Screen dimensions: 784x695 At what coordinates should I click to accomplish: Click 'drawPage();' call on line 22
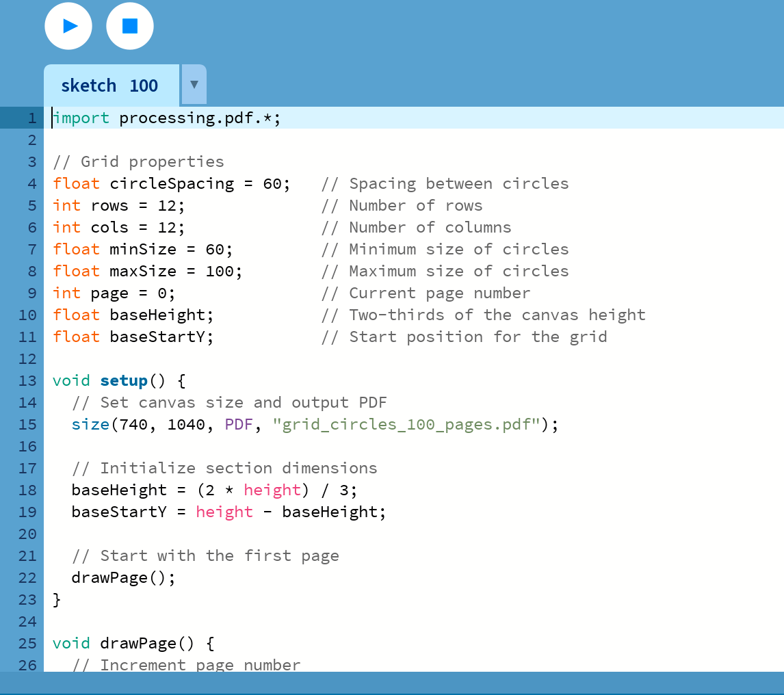click(x=124, y=578)
